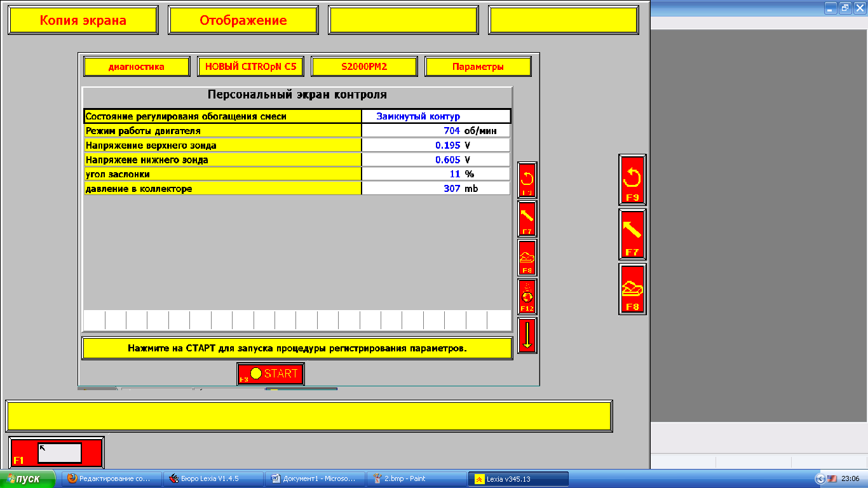Select the НОВЫЙ CITROËN C5 tab
The width and height of the screenshot is (868, 488).
250,67
